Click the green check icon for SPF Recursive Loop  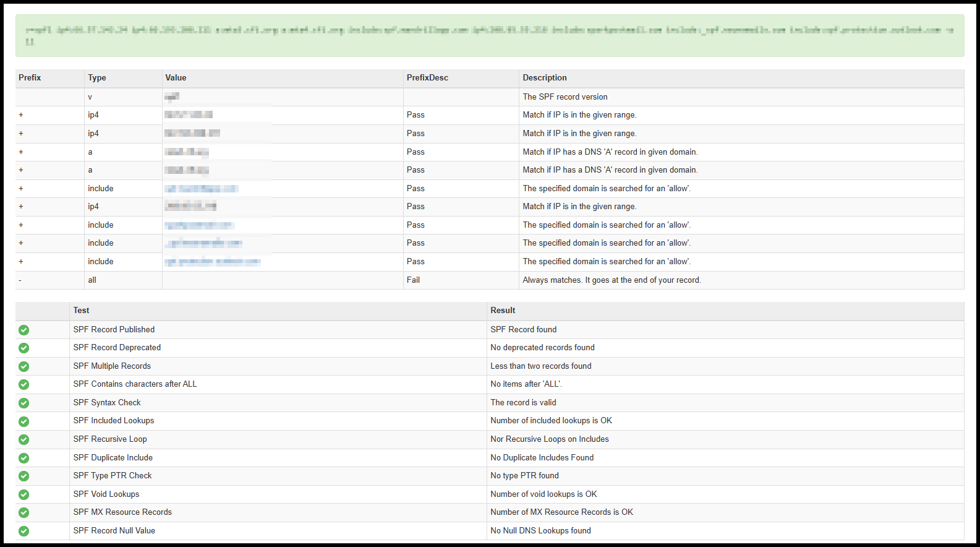[x=23, y=439]
